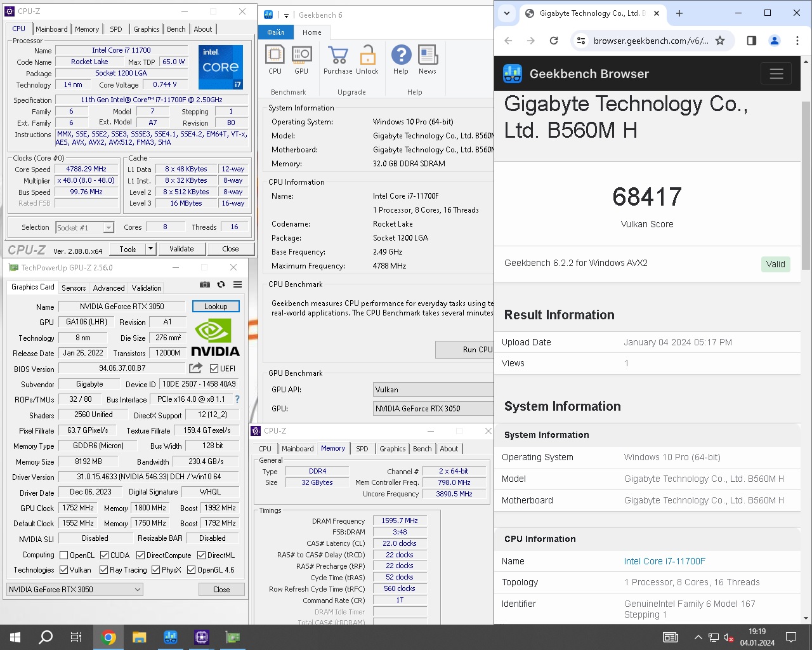This screenshot has height=650, width=812.
Task: Open Purchase cart icon in Geekbench
Action: coord(338,55)
